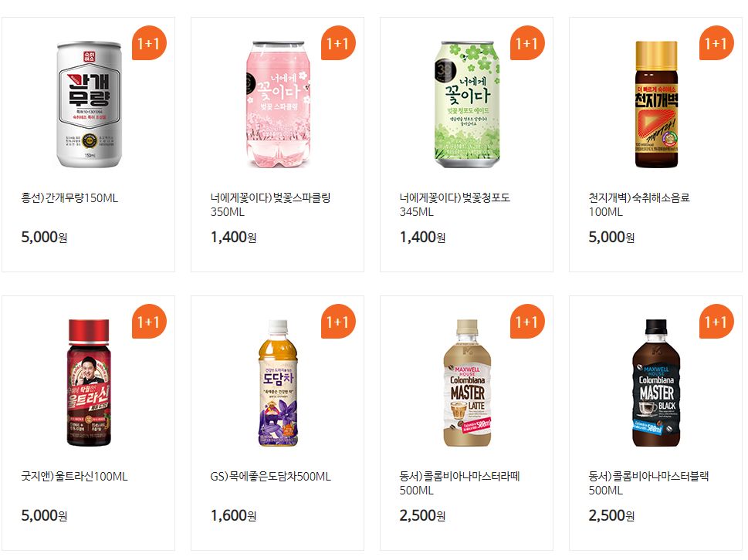Screen dimensions: 748x560
Task: Click the 1,600원 price of 도담차
Action: [234, 515]
